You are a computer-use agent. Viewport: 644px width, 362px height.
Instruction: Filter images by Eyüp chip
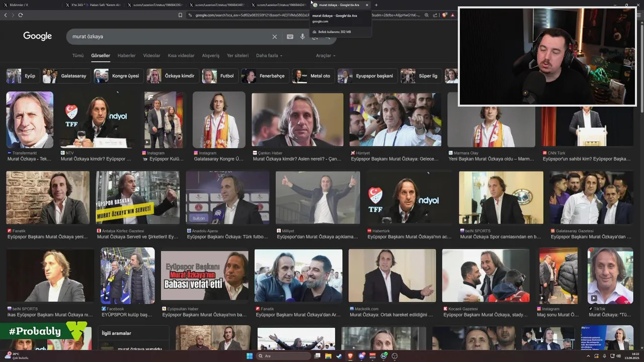pyautogui.click(x=23, y=76)
